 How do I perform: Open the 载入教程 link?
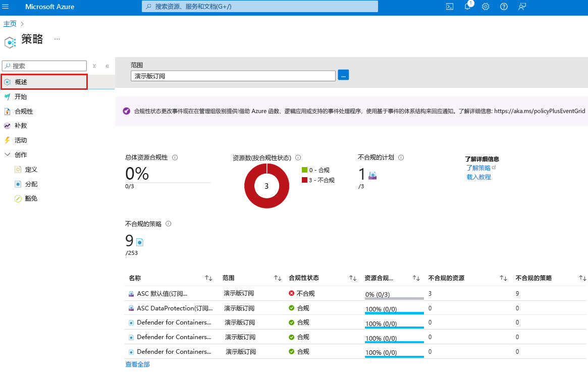[478, 177]
